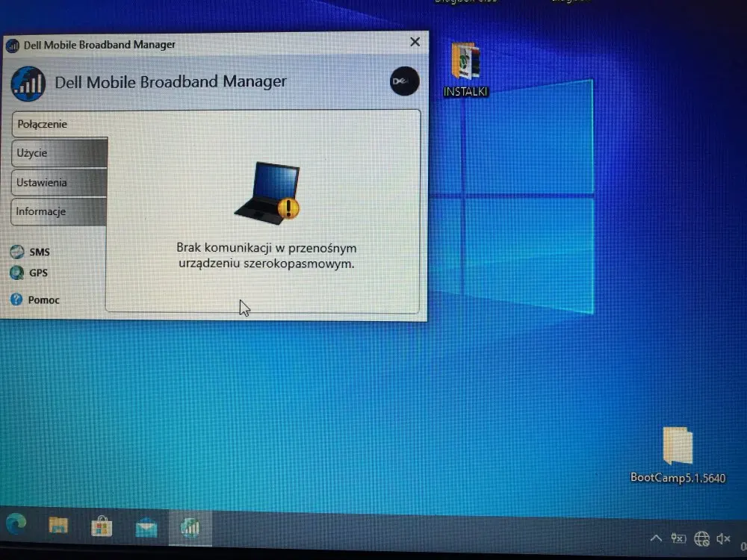Click the battery tray icon

[678, 538]
